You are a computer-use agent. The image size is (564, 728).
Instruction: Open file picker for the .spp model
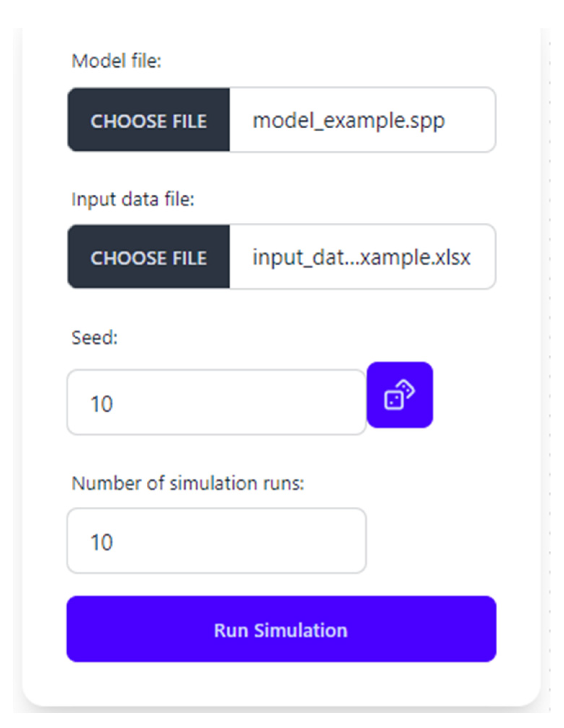click(x=148, y=120)
